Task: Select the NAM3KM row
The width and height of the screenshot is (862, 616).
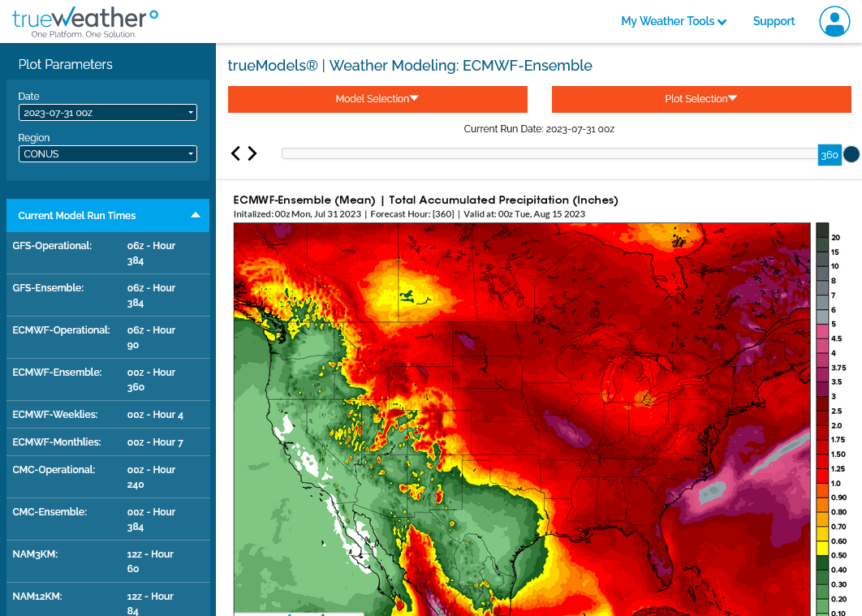Action: click(x=108, y=561)
